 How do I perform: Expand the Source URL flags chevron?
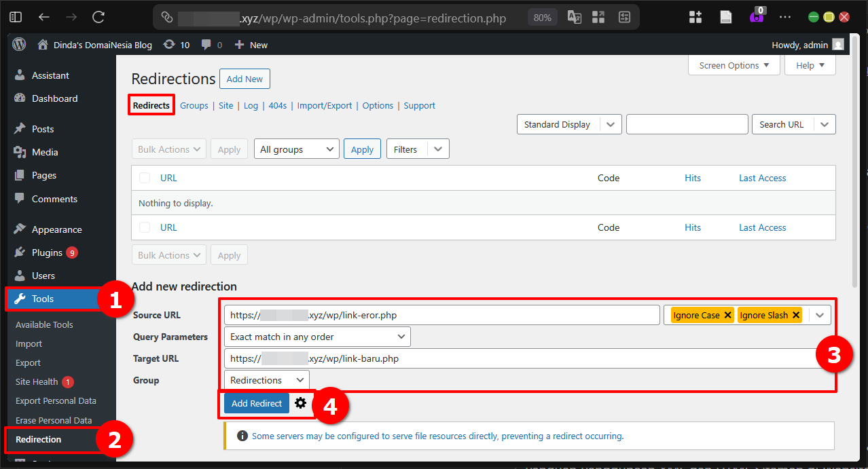coord(820,315)
